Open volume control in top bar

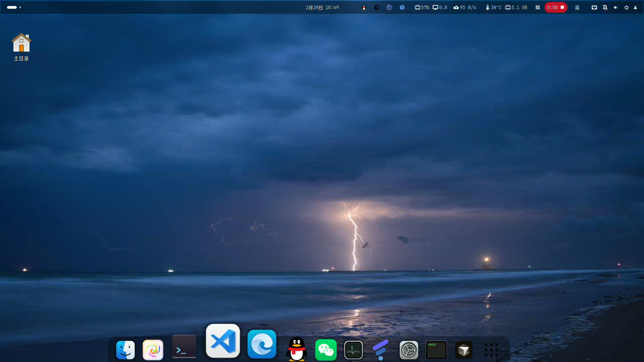click(x=615, y=7)
